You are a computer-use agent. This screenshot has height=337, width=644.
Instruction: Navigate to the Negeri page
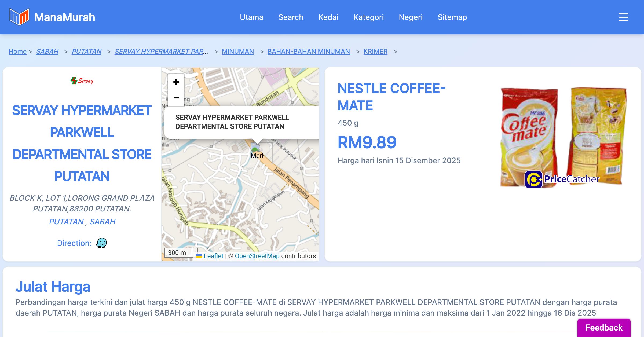(411, 17)
